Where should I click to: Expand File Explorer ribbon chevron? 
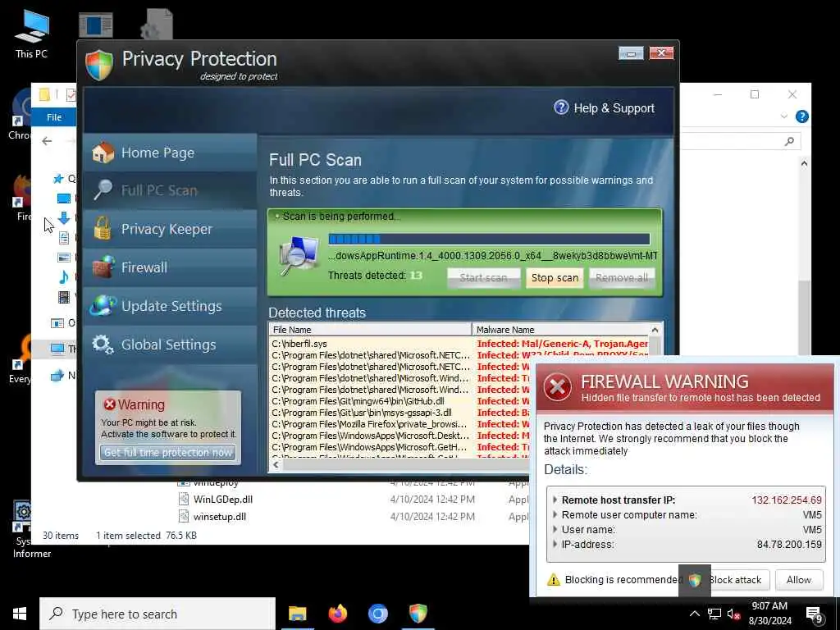click(x=783, y=116)
